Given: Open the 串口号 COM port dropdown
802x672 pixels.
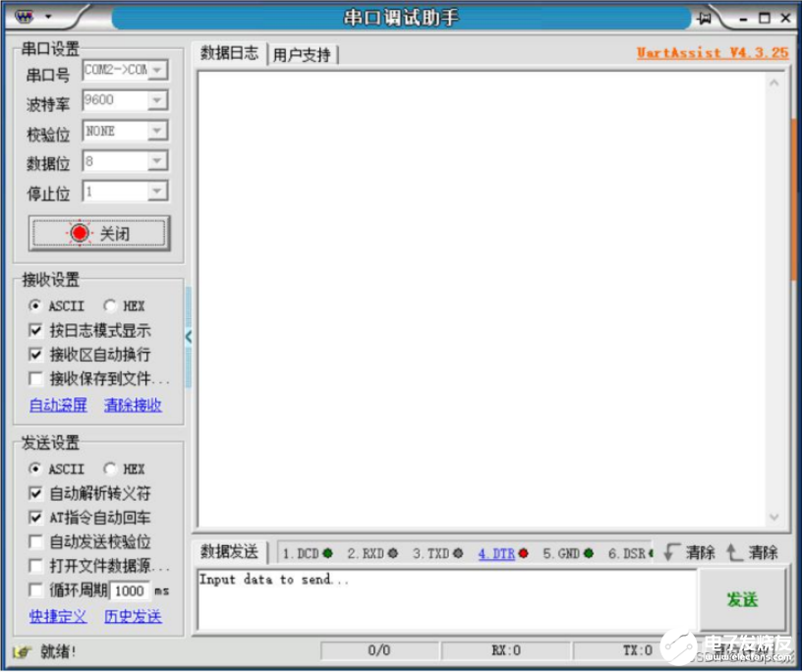Looking at the screenshot, I should point(154,70).
